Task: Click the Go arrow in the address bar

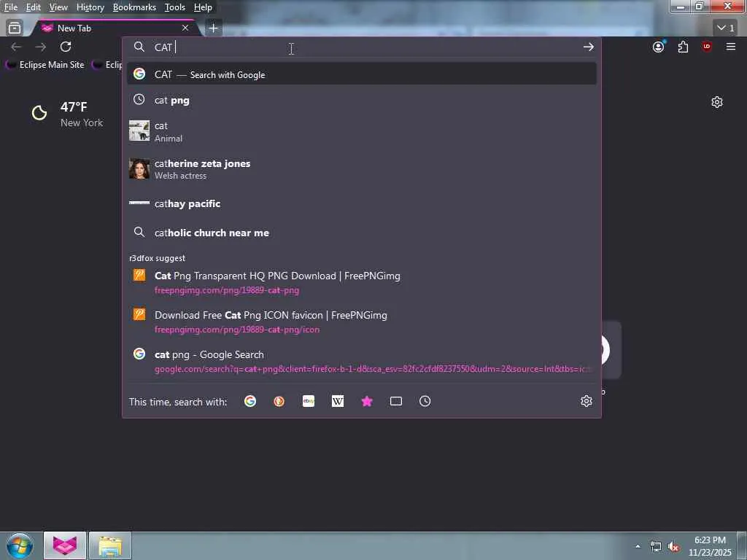Action: (x=589, y=47)
